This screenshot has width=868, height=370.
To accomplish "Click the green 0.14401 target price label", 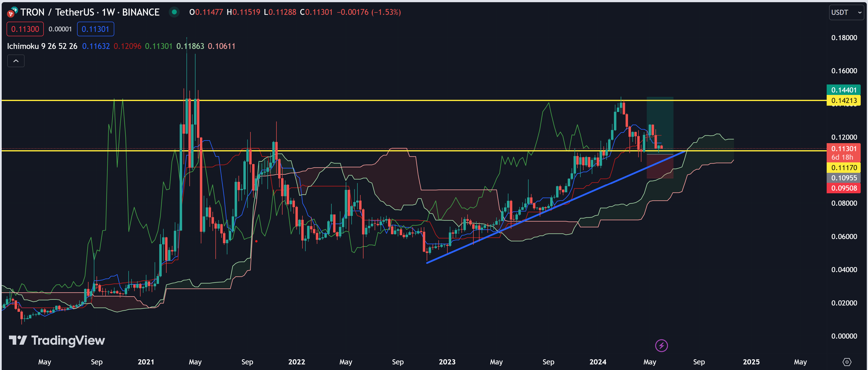I will tap(843, 90).
